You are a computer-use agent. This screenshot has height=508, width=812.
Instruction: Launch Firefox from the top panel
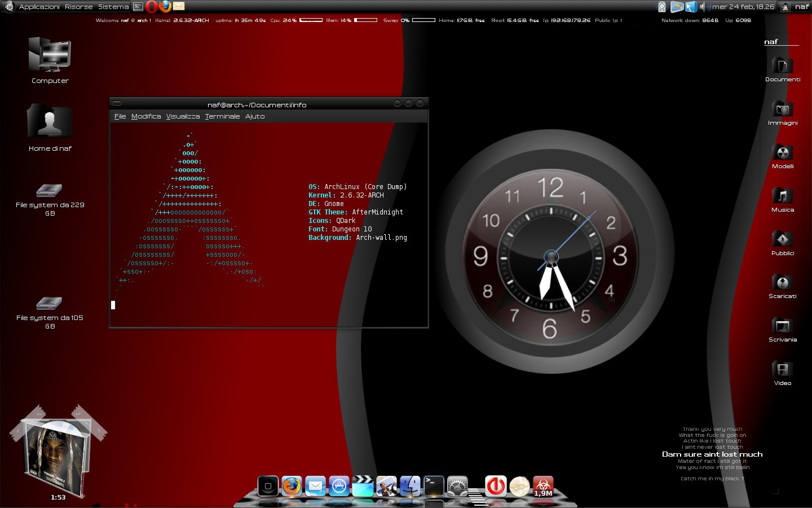click(165, 6)
